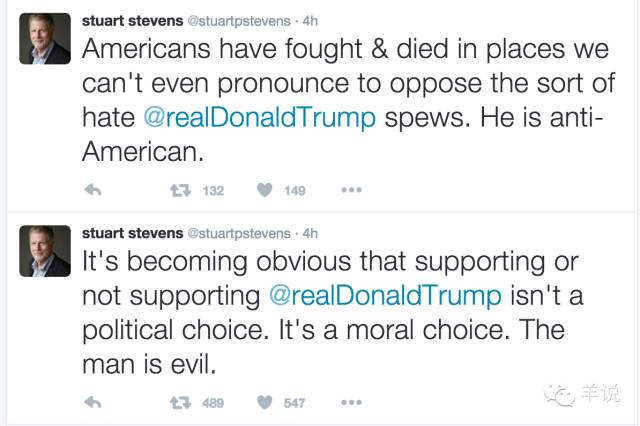
Task: Reply to the "moral choice" tweet
Action: (93, 402)
